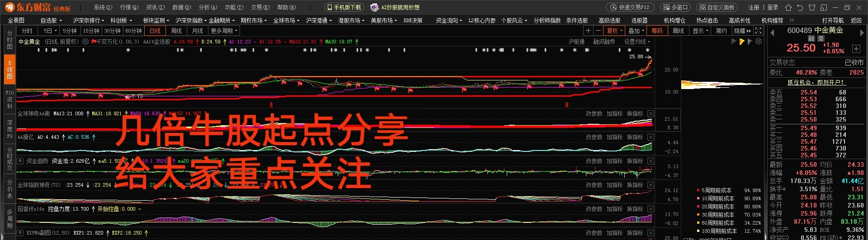Open the 显示 display dropdown

point(700,31)
